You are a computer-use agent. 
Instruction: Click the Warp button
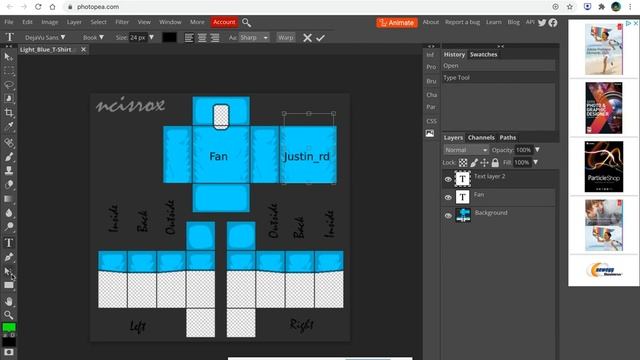286,38
